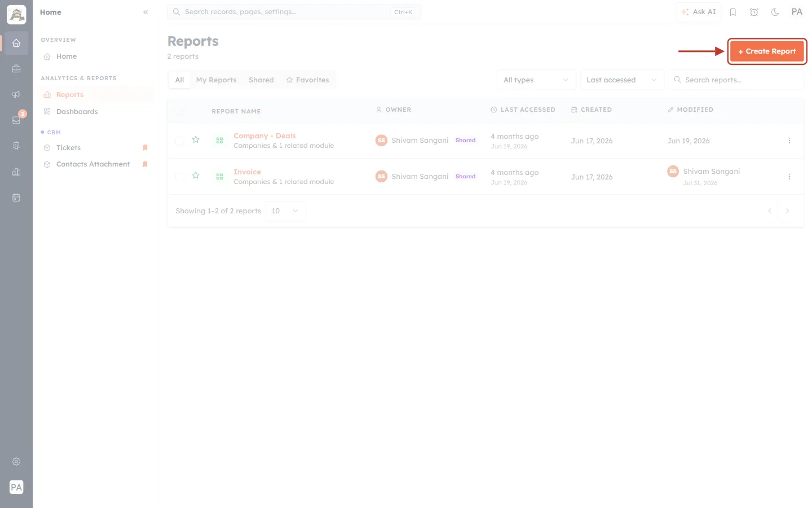812x508 pixels.
Task: Favorite the Company - Deals report star
Action: [196, 139]
